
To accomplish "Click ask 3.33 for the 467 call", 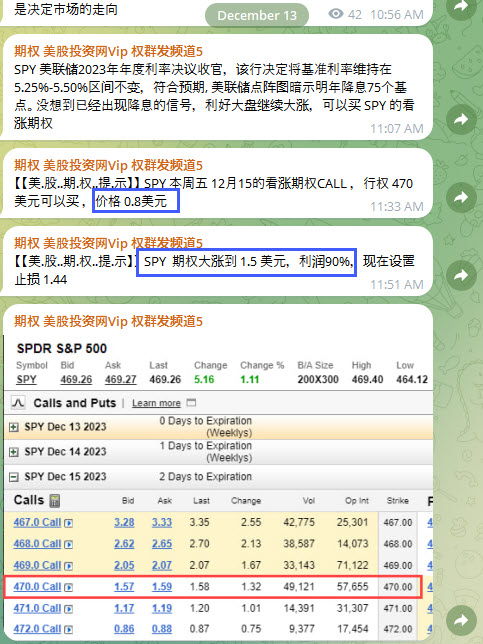I will click(x=162, y=522).
